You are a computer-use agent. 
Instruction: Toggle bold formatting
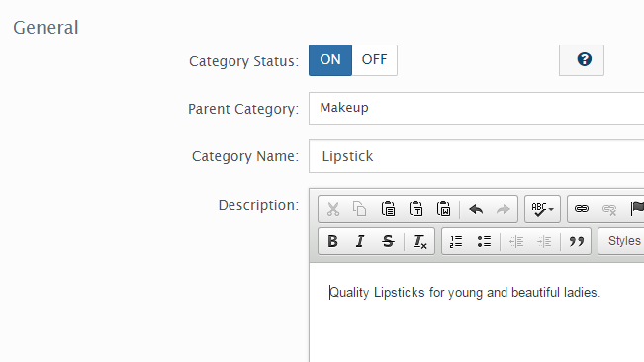tap(332, 241)
